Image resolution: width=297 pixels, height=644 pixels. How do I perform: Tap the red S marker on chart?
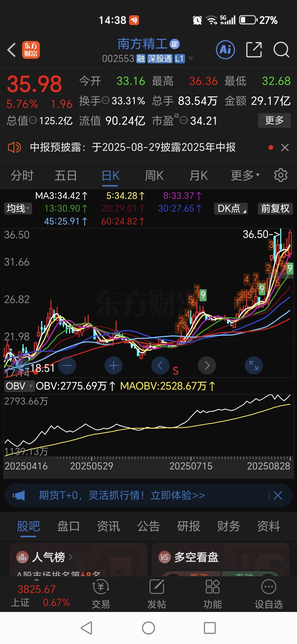[x=176, y=371]
